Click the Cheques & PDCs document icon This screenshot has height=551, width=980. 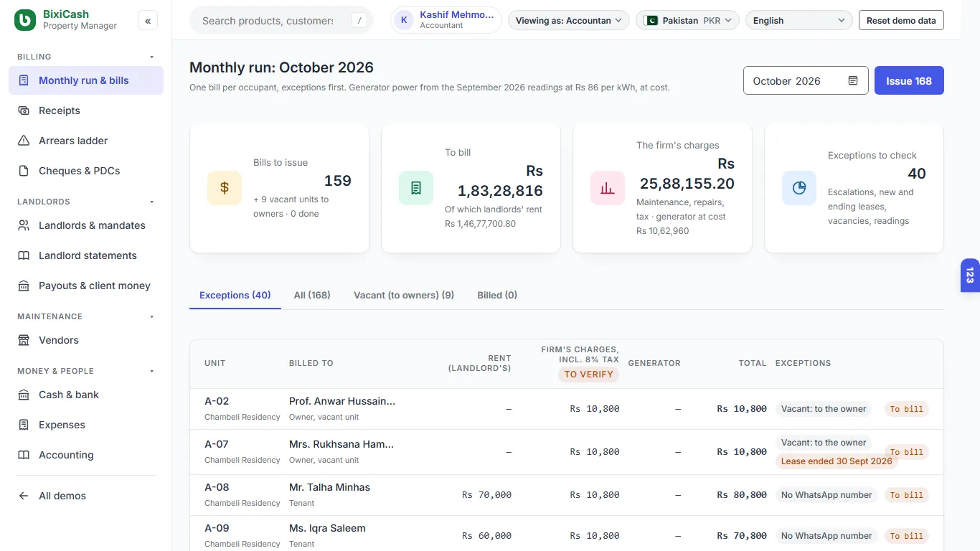(24, 171)
